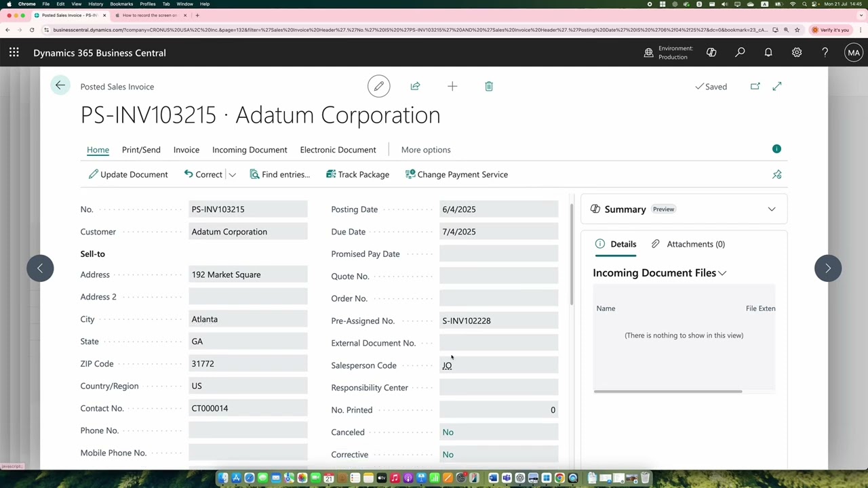Open notifications bell icon
This screenshot has width=868, height=488.
coord(768,52)
